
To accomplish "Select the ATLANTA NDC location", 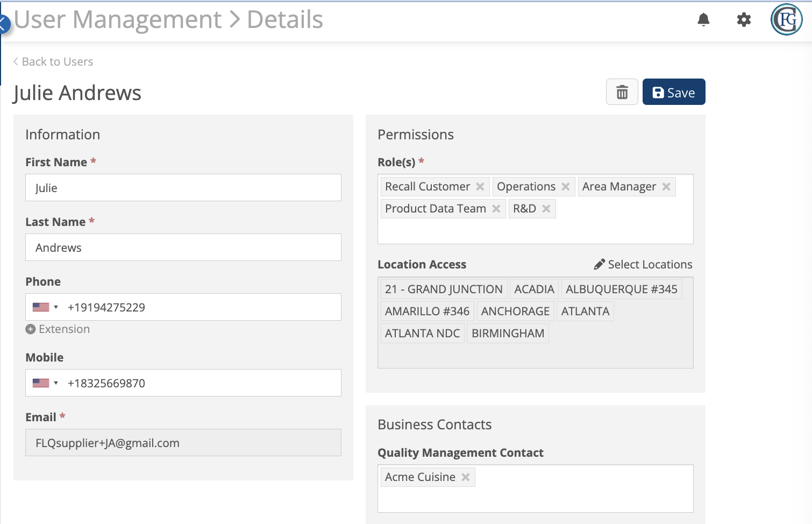I will (x=423, y=334).
